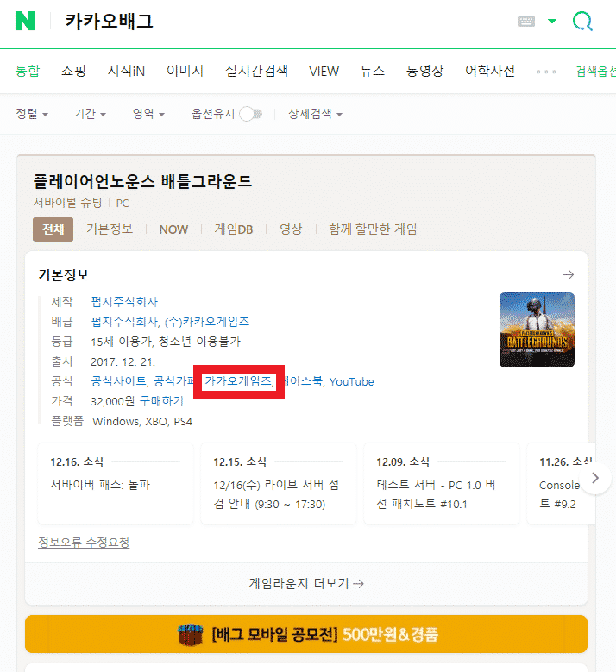
Task: Open the 상세검색 dropdown
Action: [x=315, y=114]
